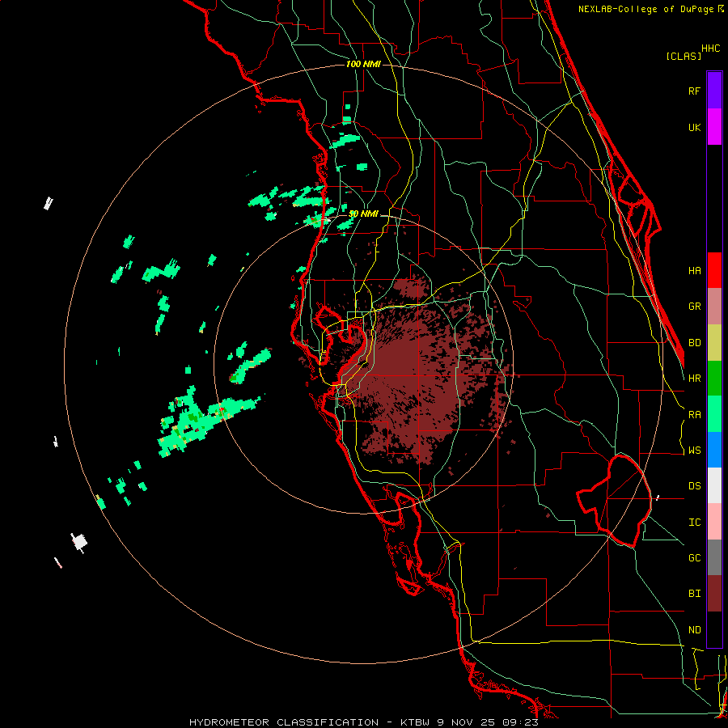Click the [CLAS] legend header
728x728 pixels.
point(684,57)
